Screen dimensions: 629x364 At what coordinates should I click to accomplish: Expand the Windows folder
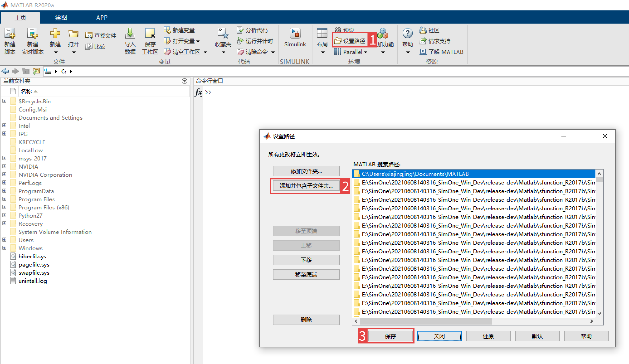pyautogui.click(x=4, y=248)
